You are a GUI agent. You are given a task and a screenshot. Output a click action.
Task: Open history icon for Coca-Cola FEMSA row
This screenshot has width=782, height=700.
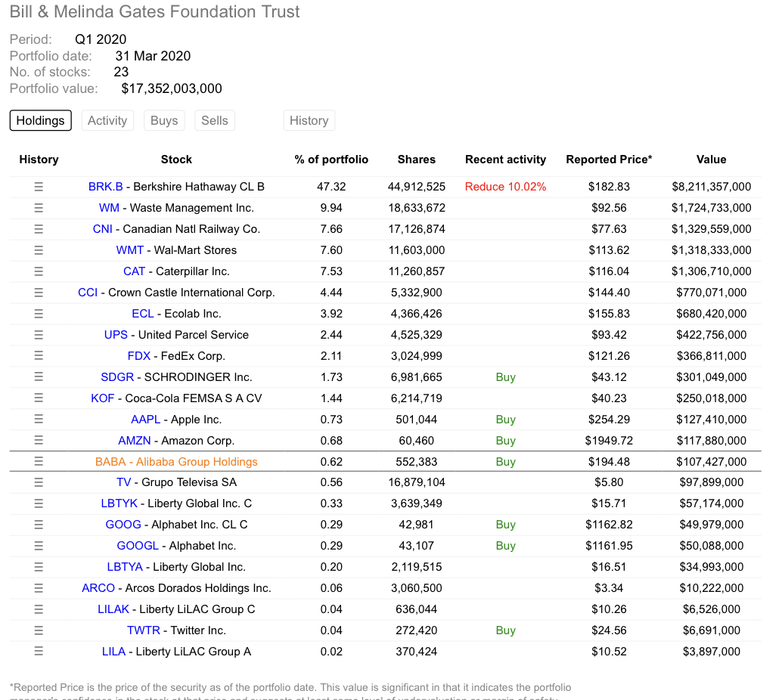tap(39, 398)
